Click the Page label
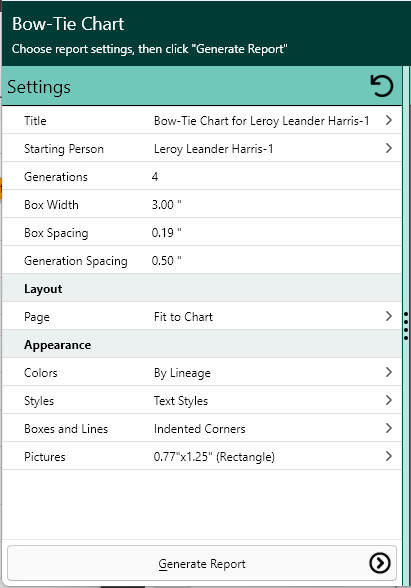The image size is (411, 588). click(37, 317)
